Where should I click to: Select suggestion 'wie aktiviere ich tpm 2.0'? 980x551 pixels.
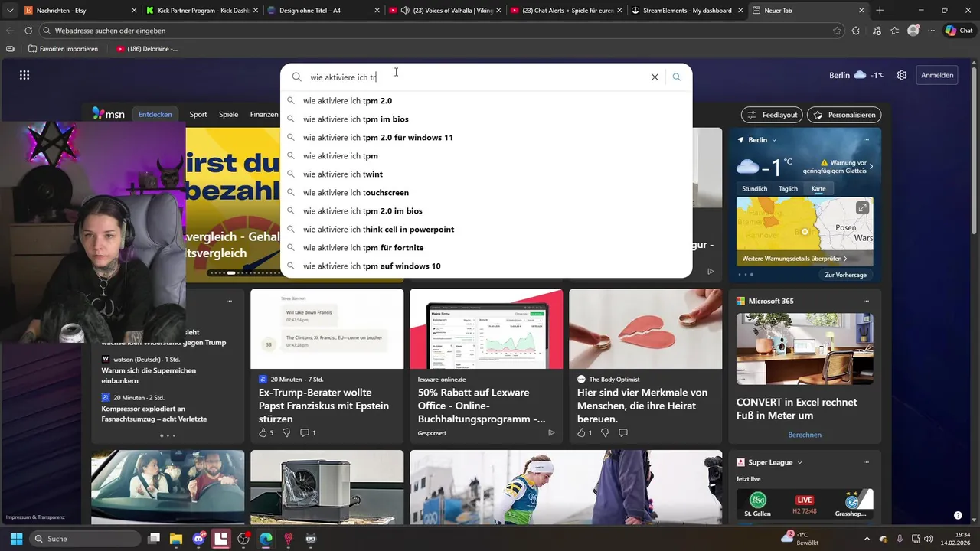[486, 100]
